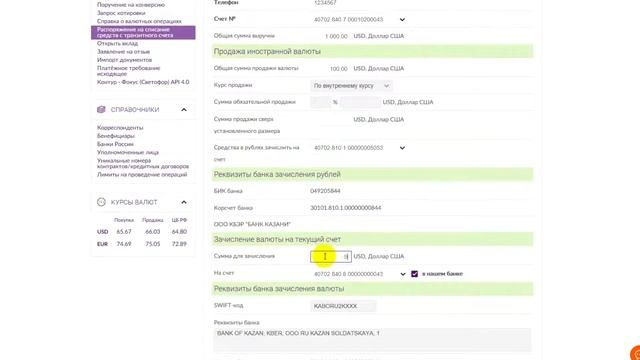This screenshot has height=360, width=640.
Task: Click the Реквизиты банка text area
Action: (373, 340)
